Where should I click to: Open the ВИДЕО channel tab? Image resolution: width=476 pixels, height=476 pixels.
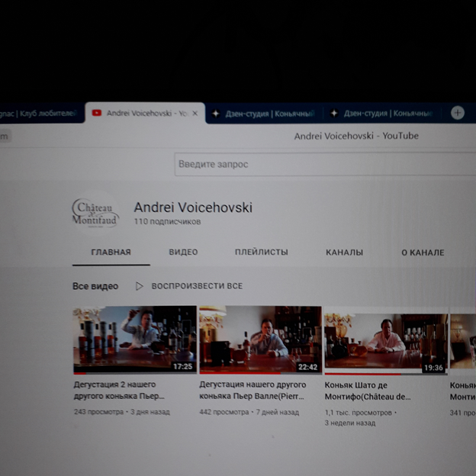pyautogui.click(x=183, y=252)
